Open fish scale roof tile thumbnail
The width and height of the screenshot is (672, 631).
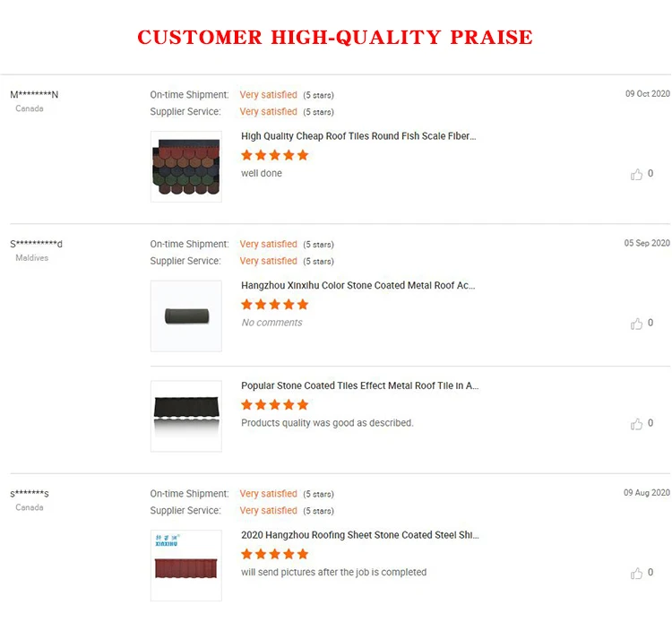click(185, 167)
